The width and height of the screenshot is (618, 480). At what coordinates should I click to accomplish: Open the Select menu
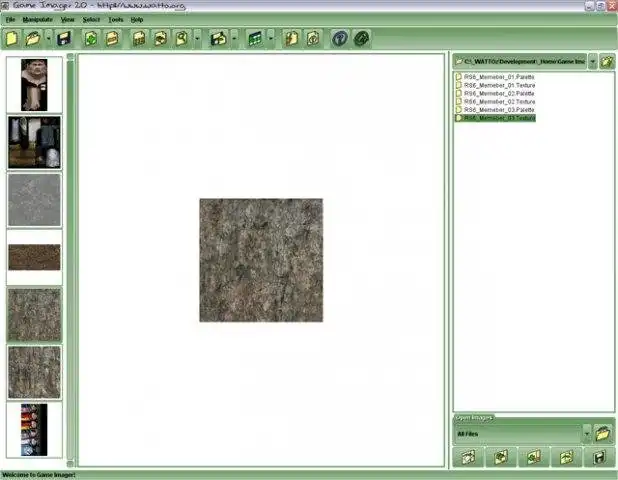[x=91, y=19]
